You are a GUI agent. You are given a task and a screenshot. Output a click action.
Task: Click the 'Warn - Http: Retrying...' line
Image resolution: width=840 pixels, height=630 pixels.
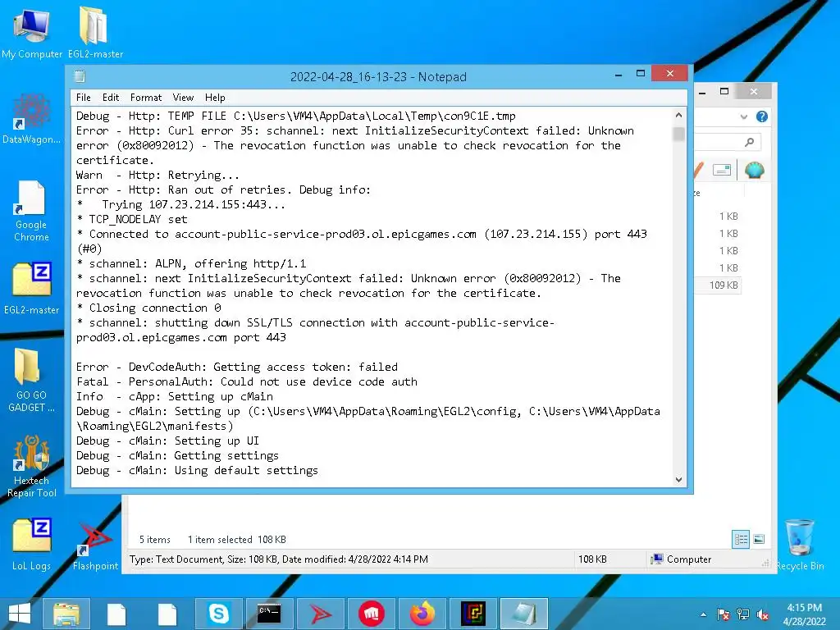(157, 176)
